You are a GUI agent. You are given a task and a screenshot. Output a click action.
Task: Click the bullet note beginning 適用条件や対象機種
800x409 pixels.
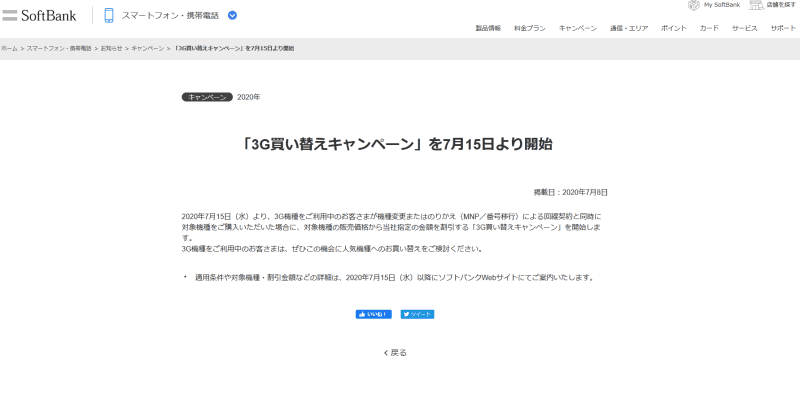point(394,278)
